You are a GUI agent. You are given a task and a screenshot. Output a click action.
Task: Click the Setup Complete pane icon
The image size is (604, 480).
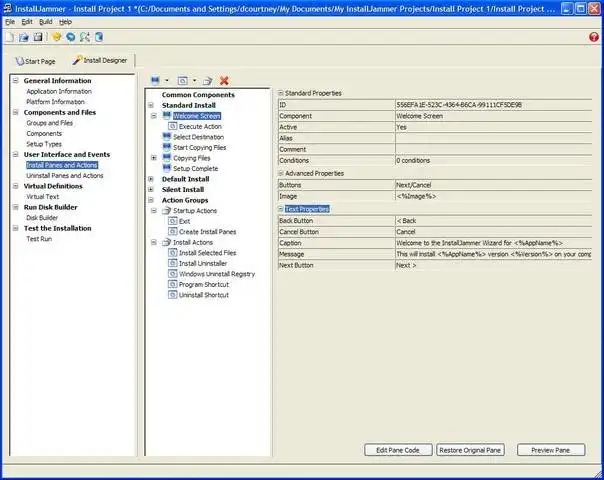167,168
